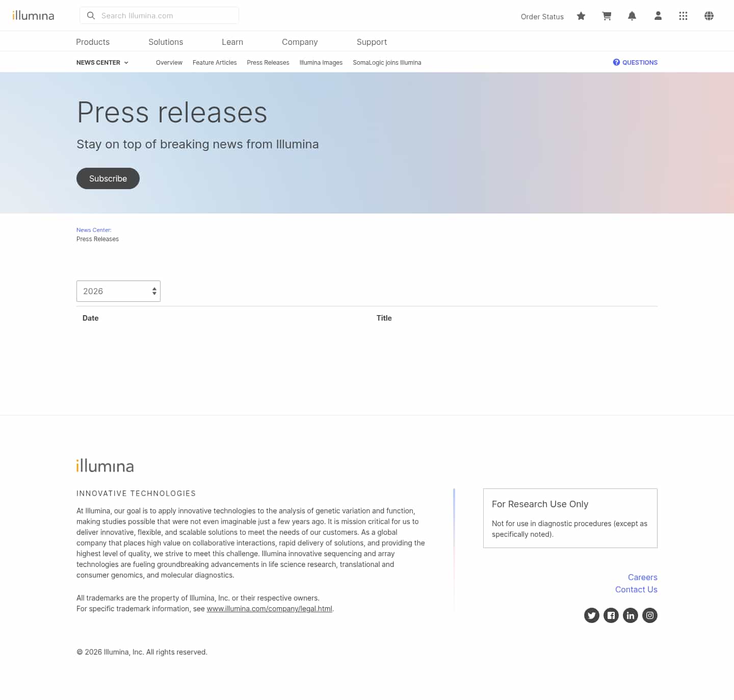
Task: Open SomaLogic joins Illumina tab
Action: coord(387,63)
